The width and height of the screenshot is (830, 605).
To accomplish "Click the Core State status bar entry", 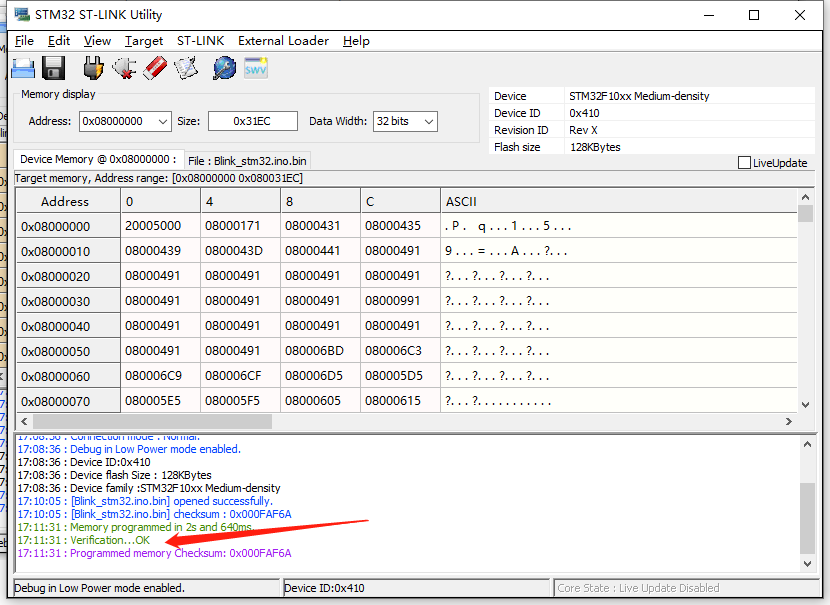I will click(686, 588).
